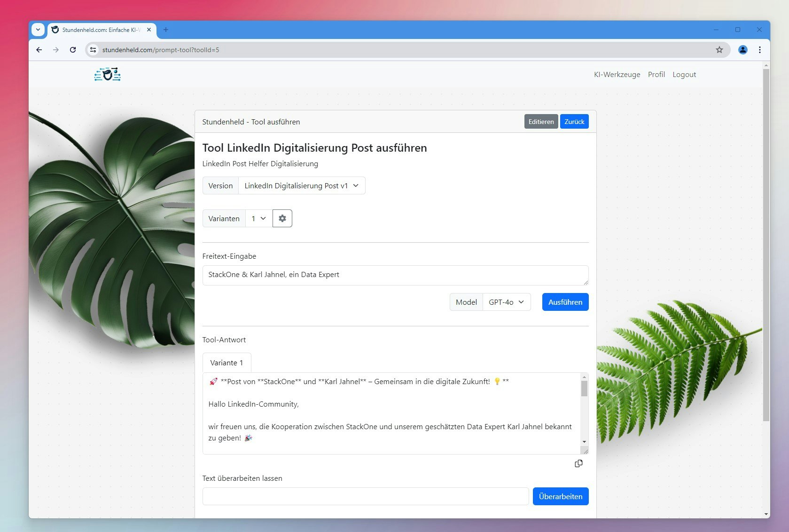This screenshot has height=532, width=789.
Task: Open the Varianten settings gear
Action: click(282, 218)
